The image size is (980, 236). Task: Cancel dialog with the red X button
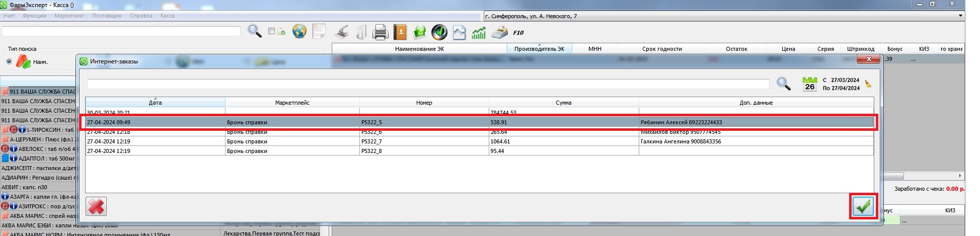pyautogui.click(x=96, y=206)
